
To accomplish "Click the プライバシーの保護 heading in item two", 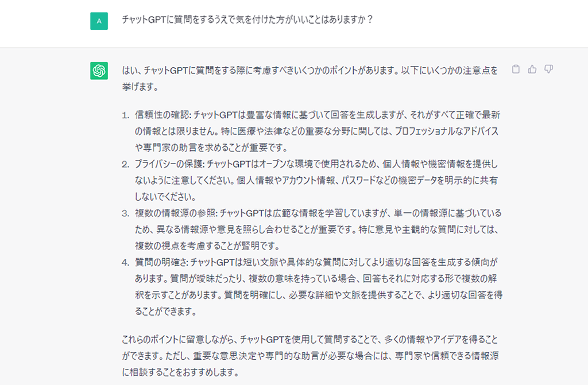I will [x=169, y=164].
